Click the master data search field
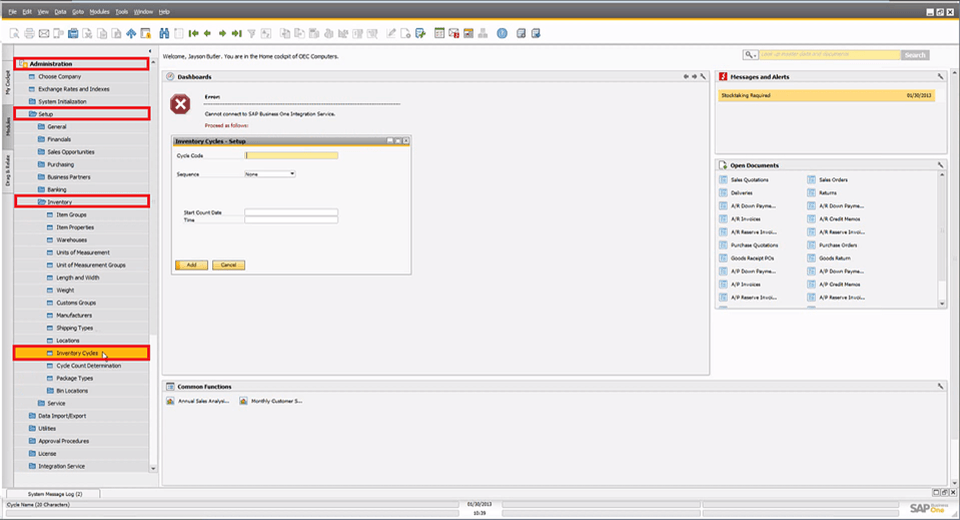This screenshot has height=520, width=960. click(830, 55)
